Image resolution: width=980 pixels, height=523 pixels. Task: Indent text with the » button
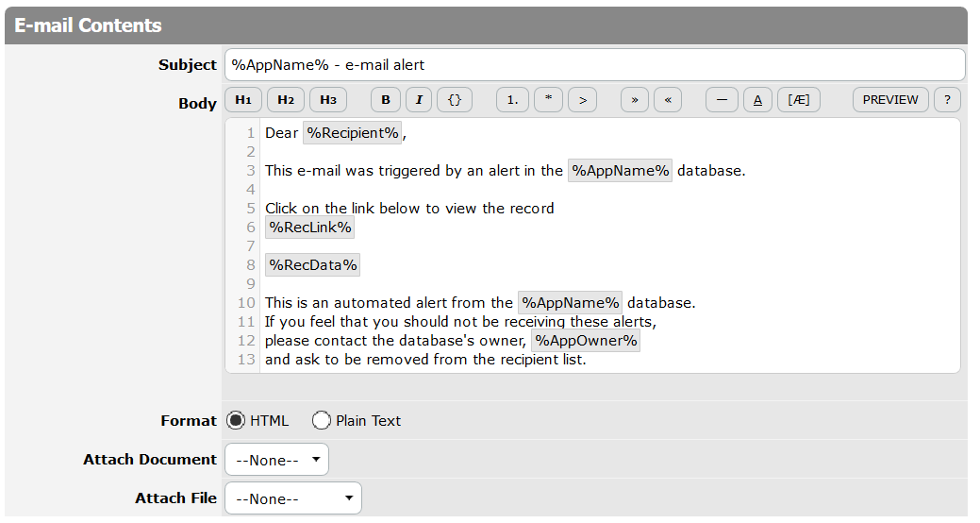[x=635, y=100]
